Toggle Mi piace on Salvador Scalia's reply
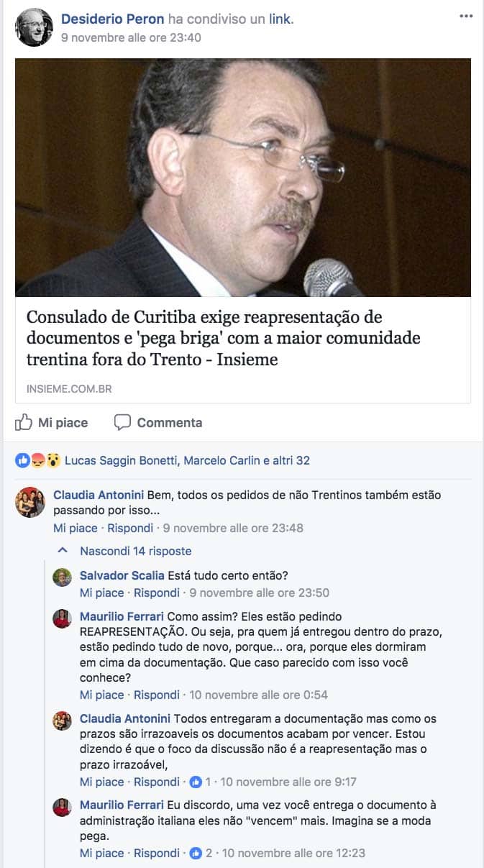The width and height of the screenshot is (484, 868). [102, 593]
